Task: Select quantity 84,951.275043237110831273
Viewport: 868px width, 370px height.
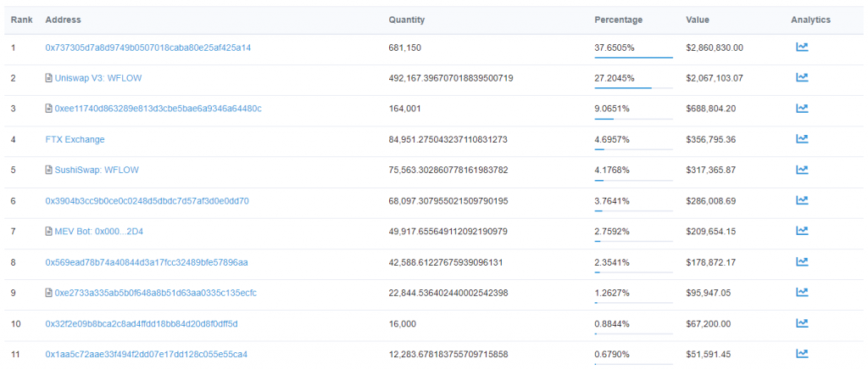Action: pyautogui.click(x=448, y=139)
